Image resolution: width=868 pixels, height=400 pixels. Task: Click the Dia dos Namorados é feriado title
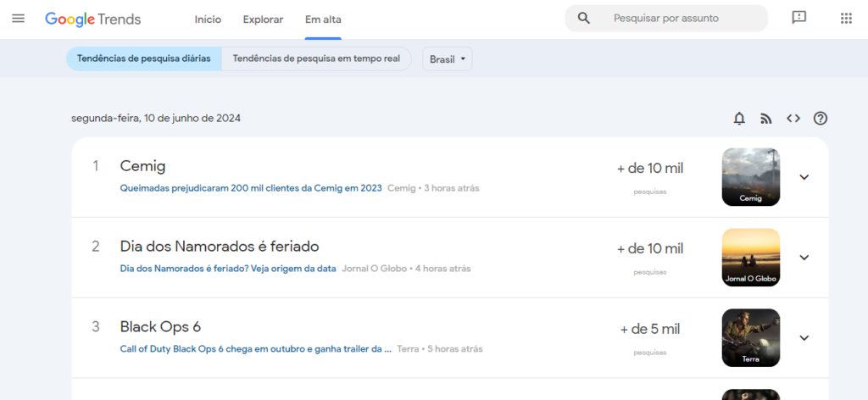point(220,247)
